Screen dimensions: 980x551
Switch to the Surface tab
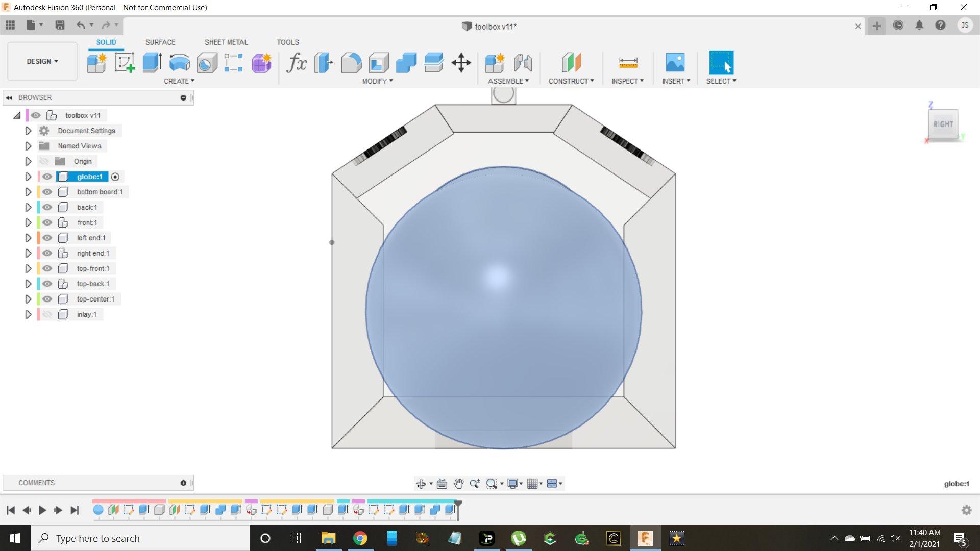[160, 42]
